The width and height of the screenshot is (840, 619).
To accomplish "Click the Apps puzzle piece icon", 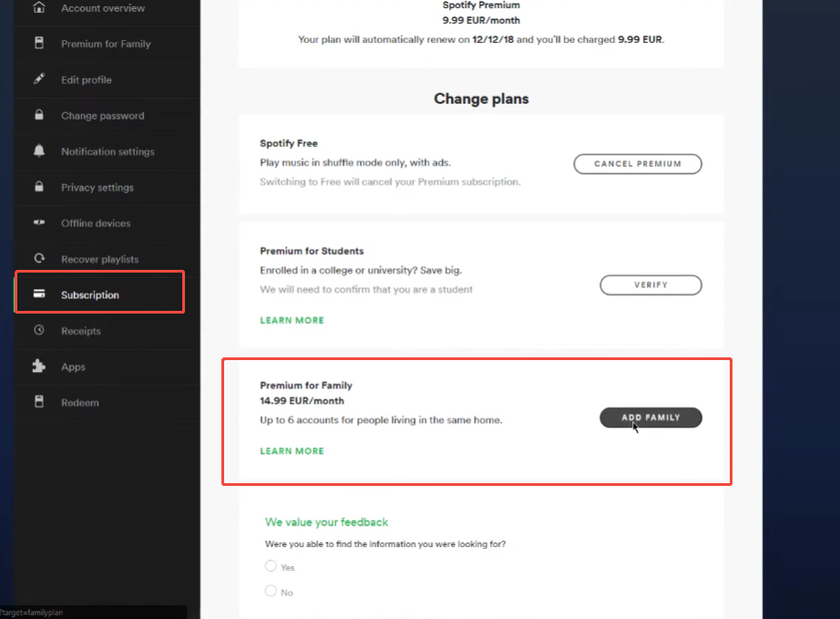I will coord(38,366).
